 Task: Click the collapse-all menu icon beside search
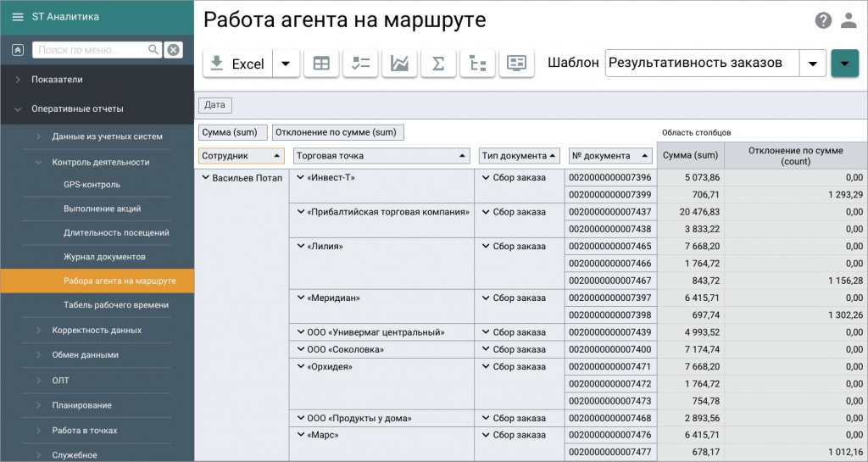(x=18, y=50)
